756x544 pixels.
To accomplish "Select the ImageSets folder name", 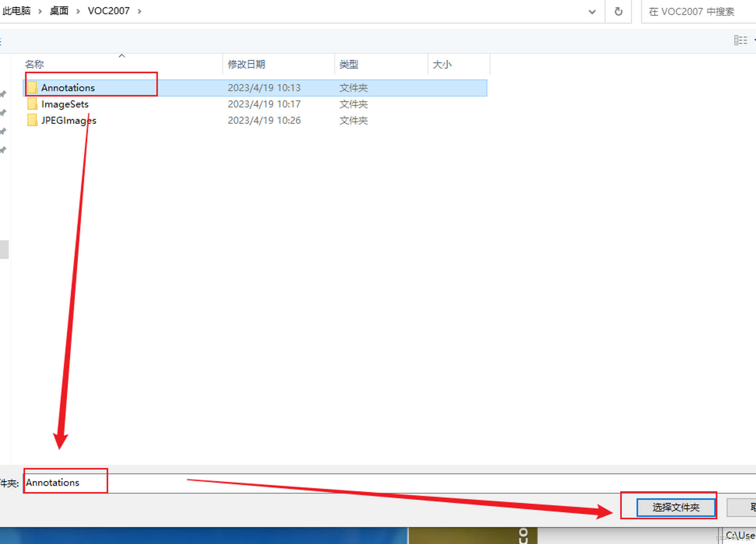I will click(65, 104).
